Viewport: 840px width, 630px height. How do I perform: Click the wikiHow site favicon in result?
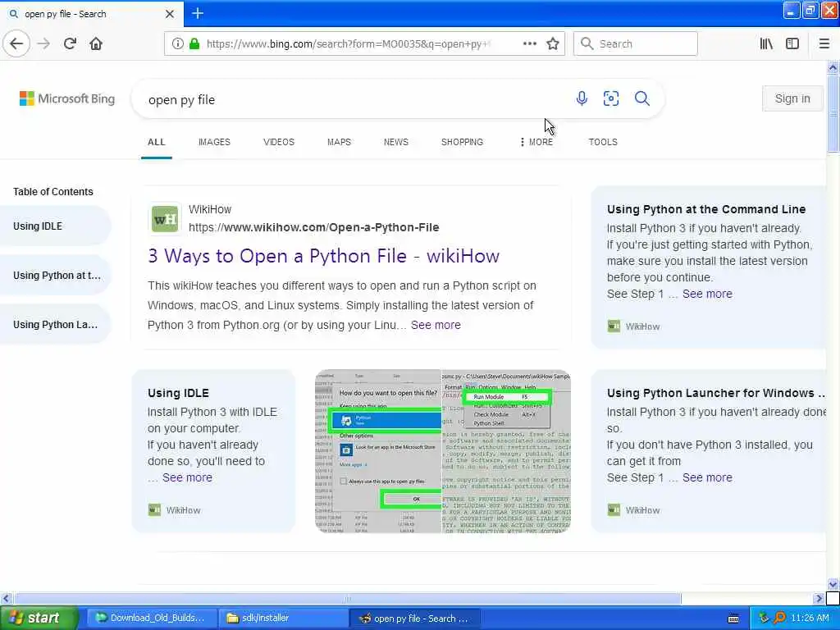(165, 218)
